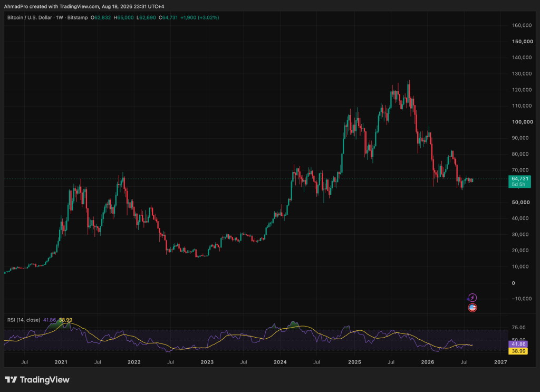Click the high value H65,000

(123, 17)
